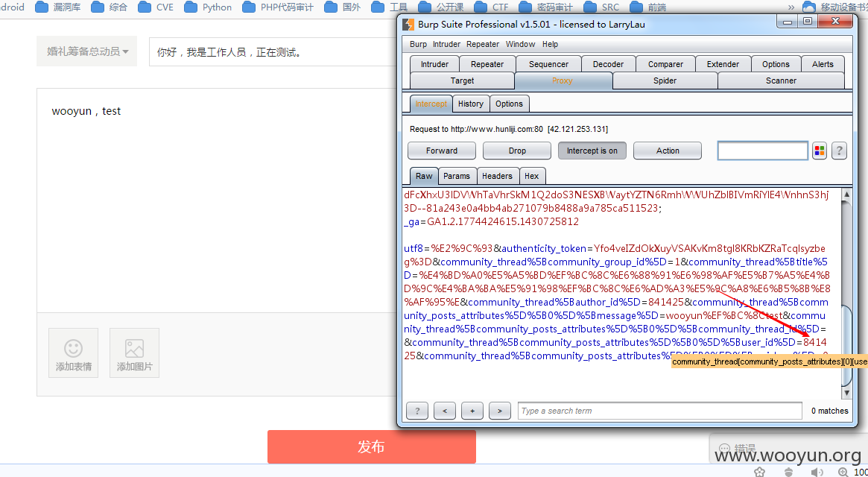Switch to the Target tab

pyautogui.click(x=462, y=81)
